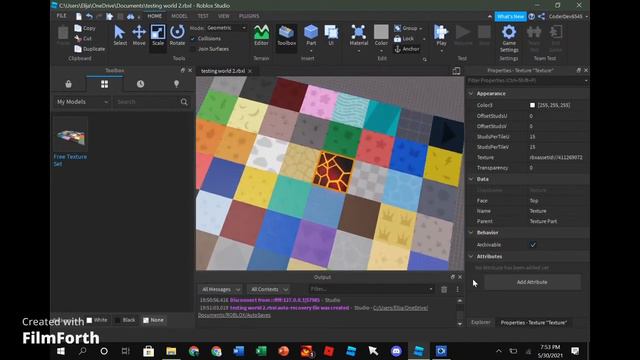Switch to the Explorer panel tab

[480, 322]
